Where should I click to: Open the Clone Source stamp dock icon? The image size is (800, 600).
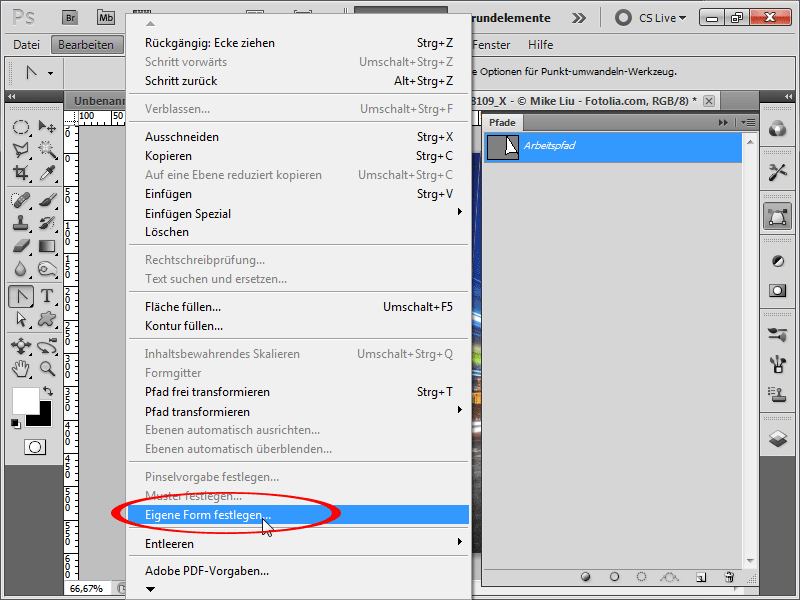tap(777, 394)
